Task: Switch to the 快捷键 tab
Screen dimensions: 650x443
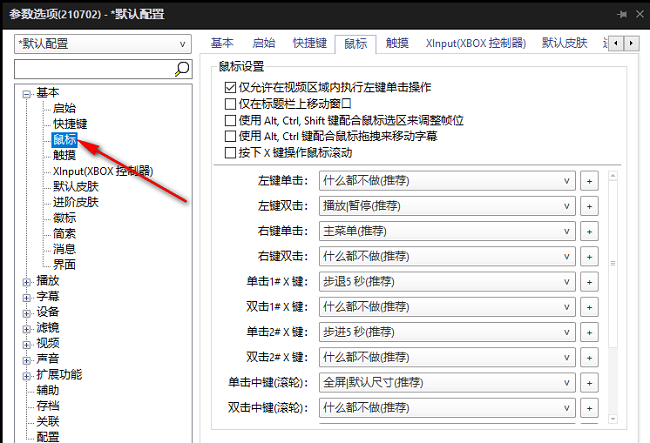Action: click(310, 43)
